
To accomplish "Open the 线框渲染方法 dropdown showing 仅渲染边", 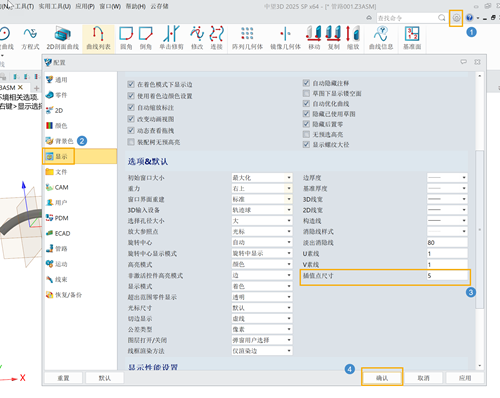I will 262,351.
